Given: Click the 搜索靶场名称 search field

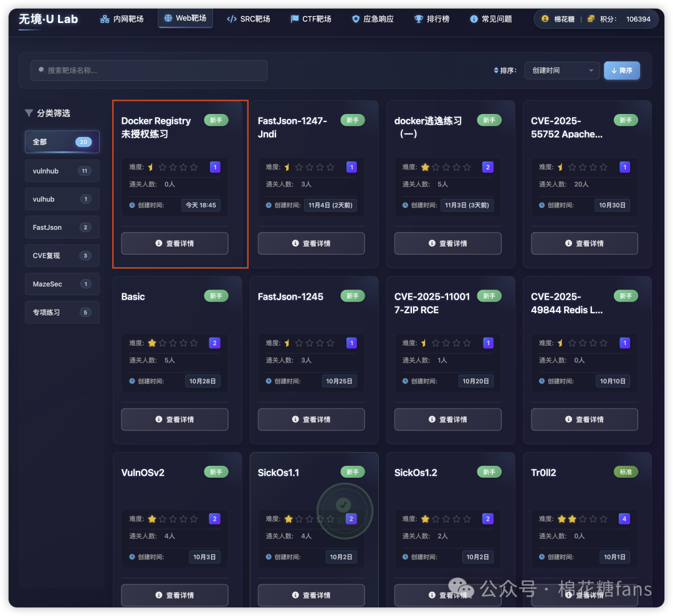Looking at the screenshot, I should click(x=149, y=70).
